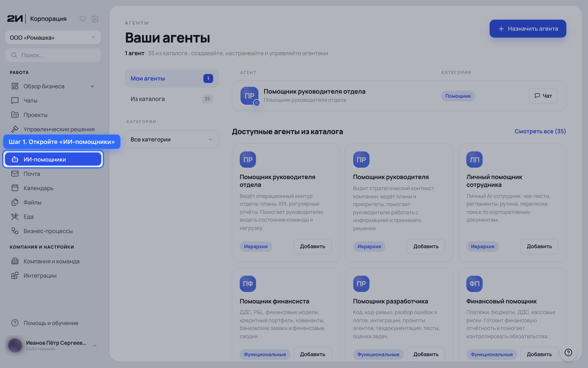Add the Помощник финансиста agent
Viewport: 588px width, 368px height.
[312, 354]
